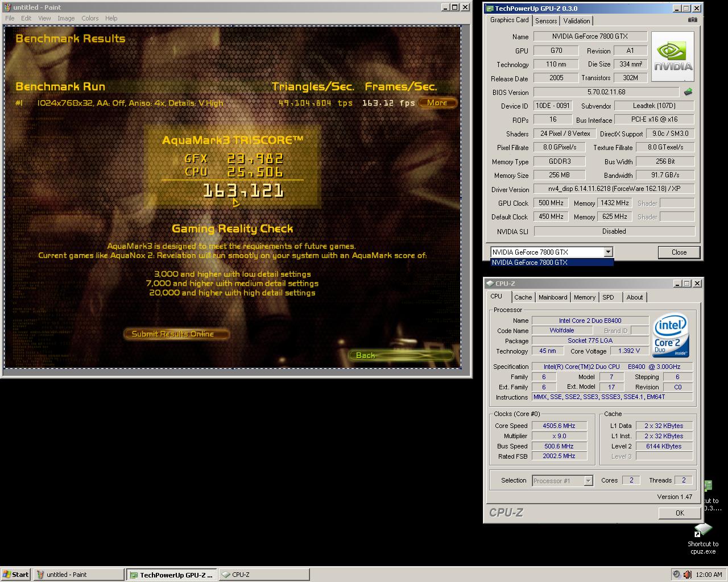This screenshot has width=728, height=582.
Task: Click Code Name value Wolfdale
Action: pyautogui.click(x=562, y=331)
